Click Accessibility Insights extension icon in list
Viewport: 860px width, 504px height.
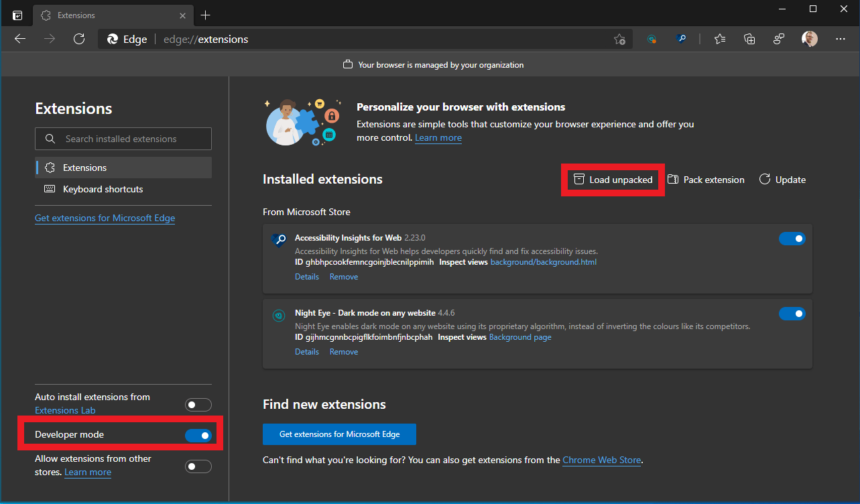coord(279,241)
